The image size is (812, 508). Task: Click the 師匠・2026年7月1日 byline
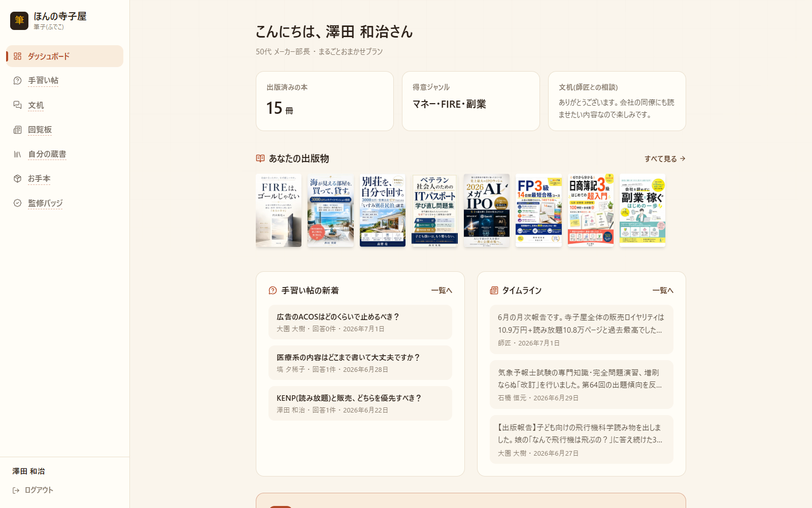[x=529, y=343]
